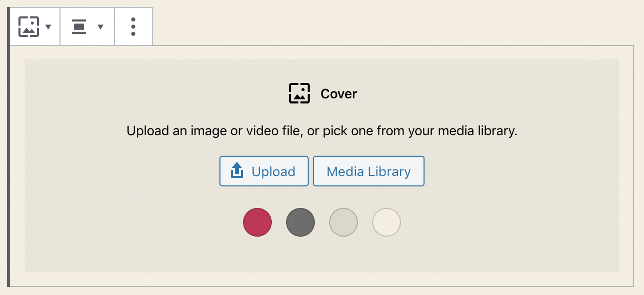Expand the alignment dropdown arrow
644x295 pixels.
coord(100,27)
